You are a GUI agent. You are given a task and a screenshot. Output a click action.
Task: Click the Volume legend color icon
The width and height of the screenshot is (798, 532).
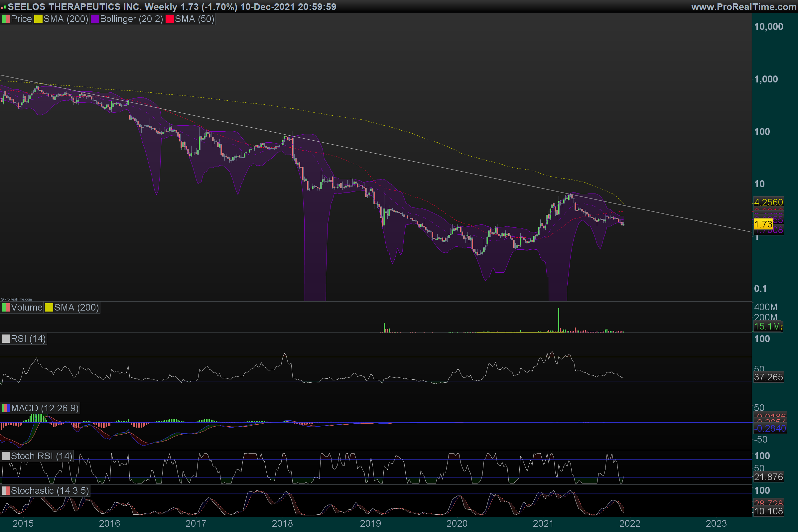click(6, 308)
